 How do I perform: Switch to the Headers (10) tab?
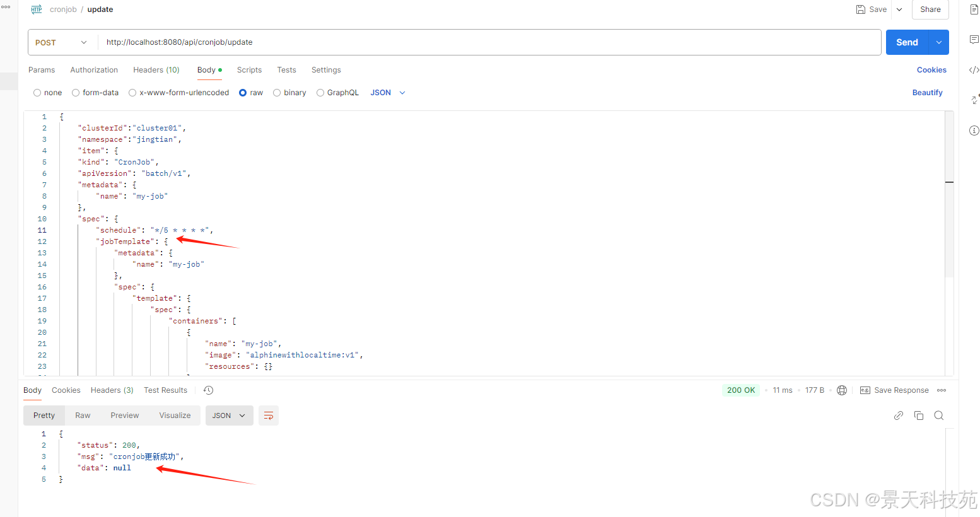tap(156, 70)
